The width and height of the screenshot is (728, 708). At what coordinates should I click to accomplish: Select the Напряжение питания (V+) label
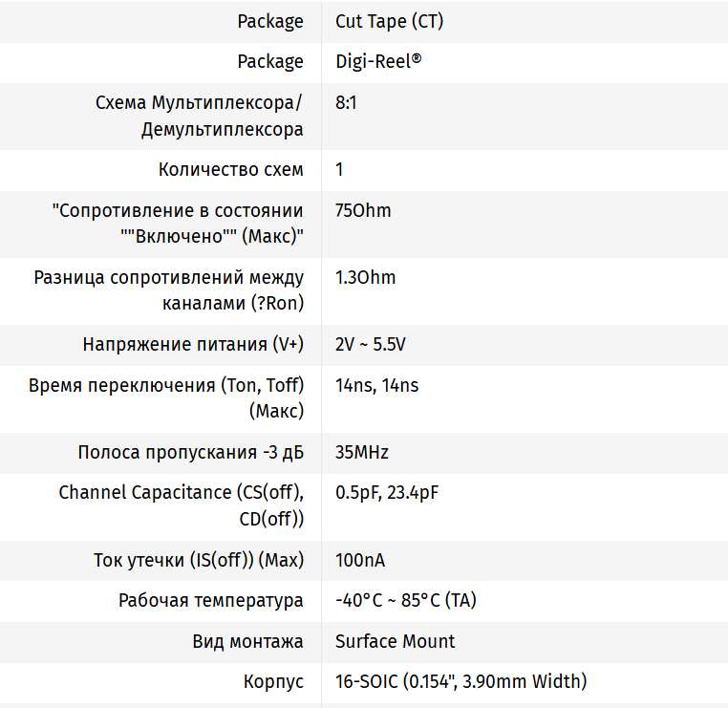coord(193,345)
